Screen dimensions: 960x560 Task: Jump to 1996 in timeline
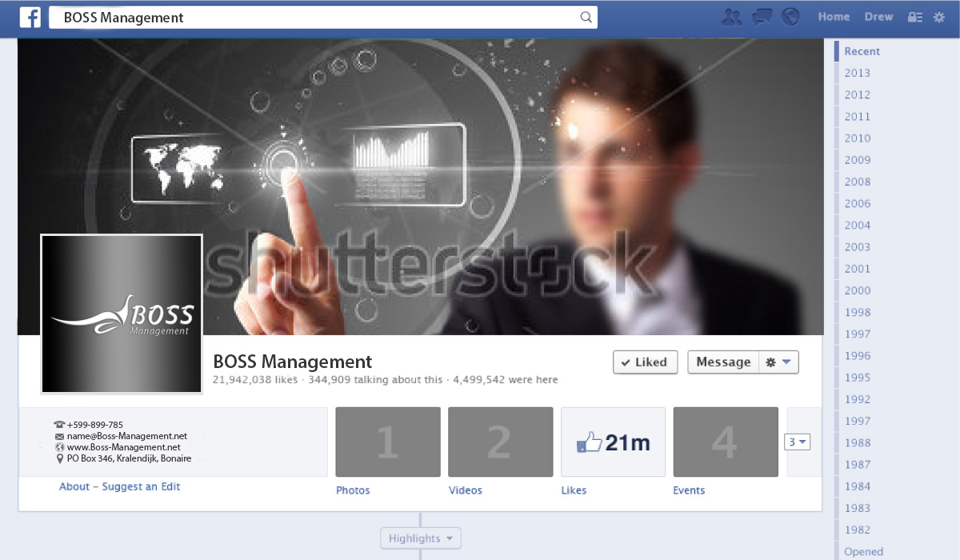coord(857,355)
